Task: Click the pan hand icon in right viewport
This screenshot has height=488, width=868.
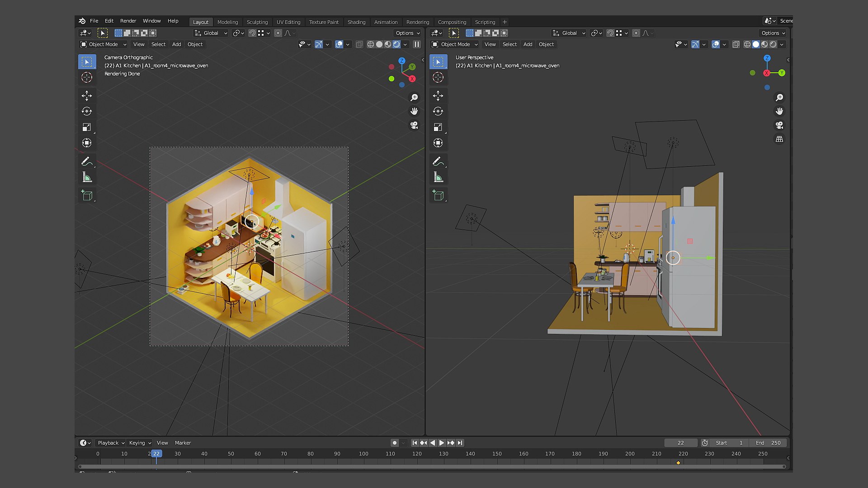Action: 779,111
